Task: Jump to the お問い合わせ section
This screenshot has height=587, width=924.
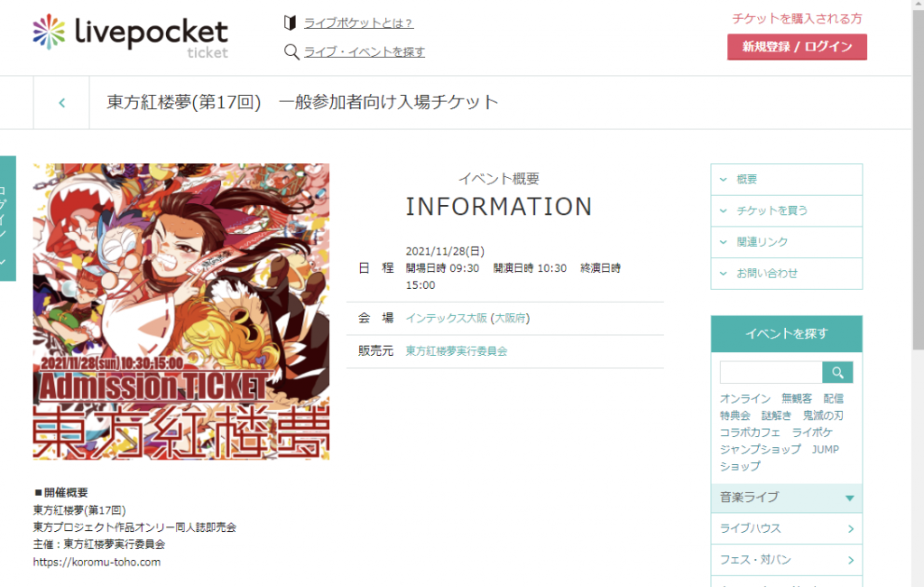Action: point(786,273)
